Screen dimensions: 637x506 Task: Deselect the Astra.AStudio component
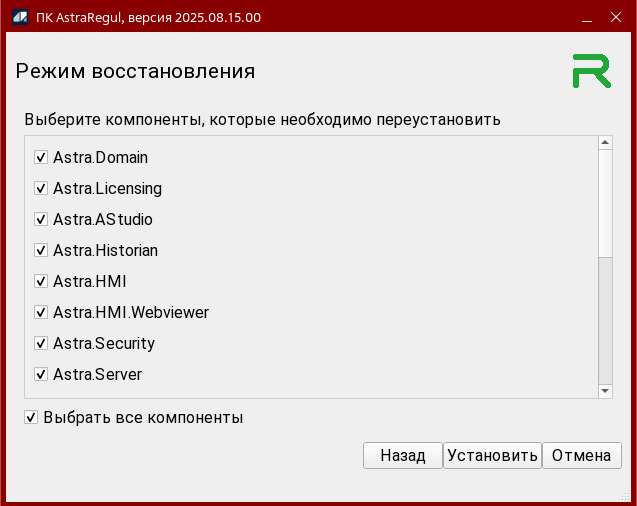[41, 220]
